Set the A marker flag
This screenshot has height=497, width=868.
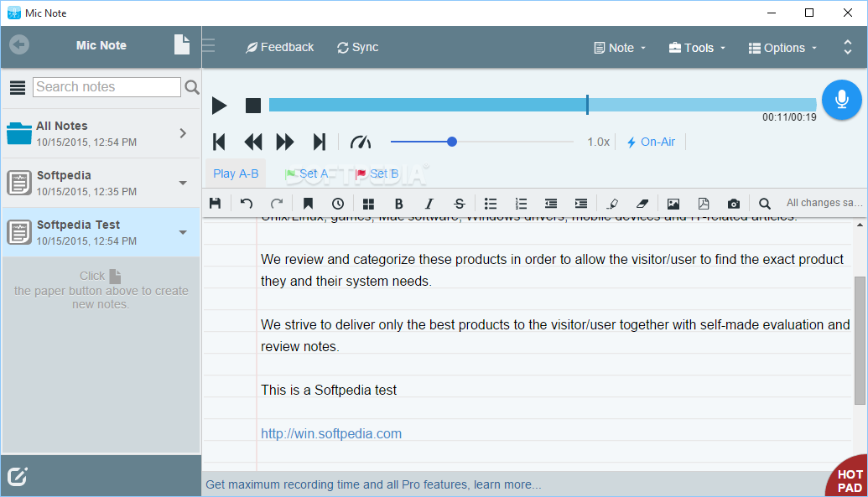(x=307, y=173)
